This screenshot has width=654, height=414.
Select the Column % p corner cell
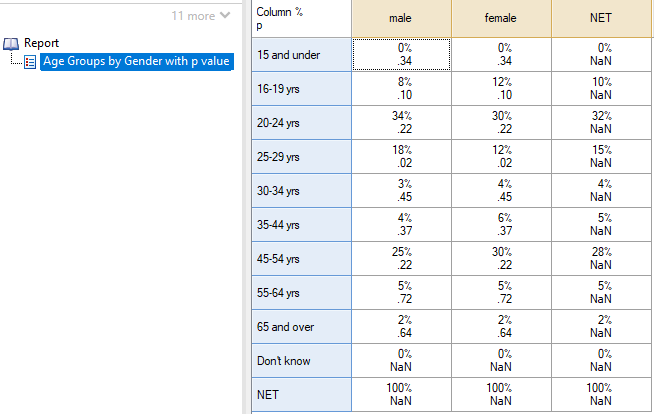click(302, 18)
